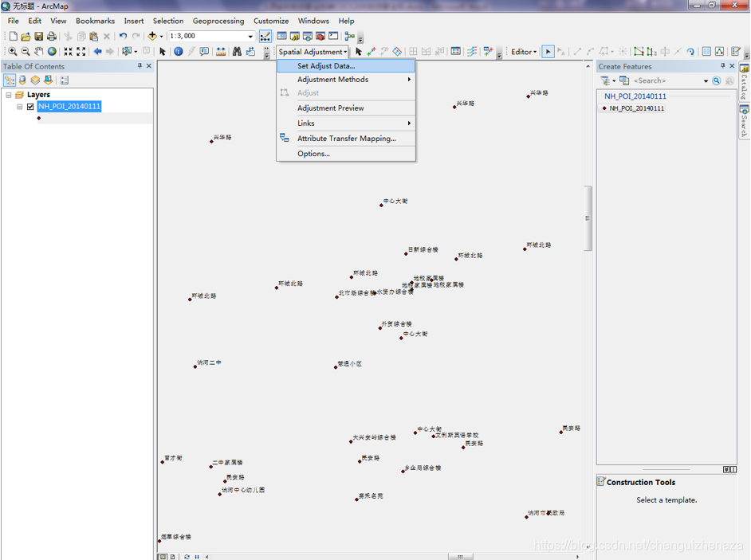Viewport: 751px width, 560px height.
Task: Collapse the NH_POI_20140111 layer legend
Action: click(20, 106)
